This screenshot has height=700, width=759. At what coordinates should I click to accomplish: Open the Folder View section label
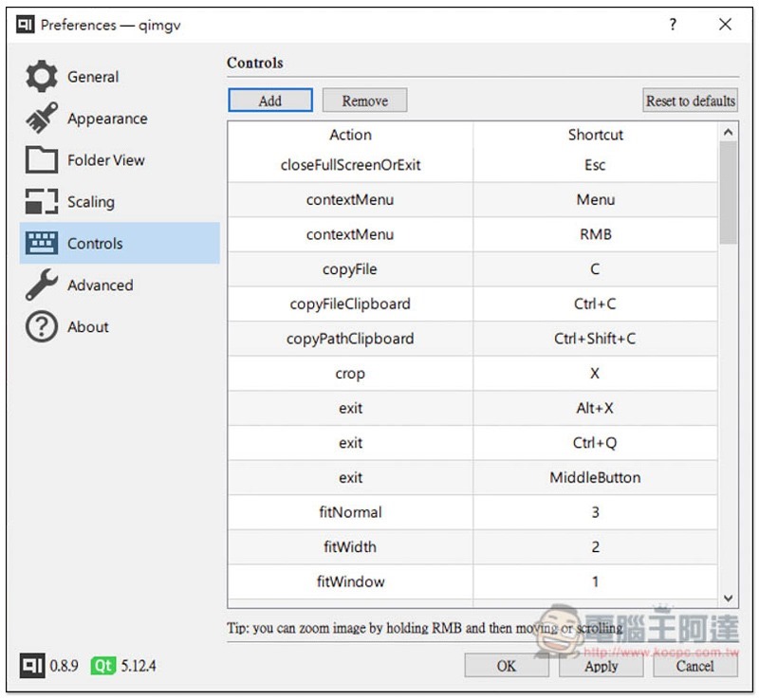(x=106, y=160)
